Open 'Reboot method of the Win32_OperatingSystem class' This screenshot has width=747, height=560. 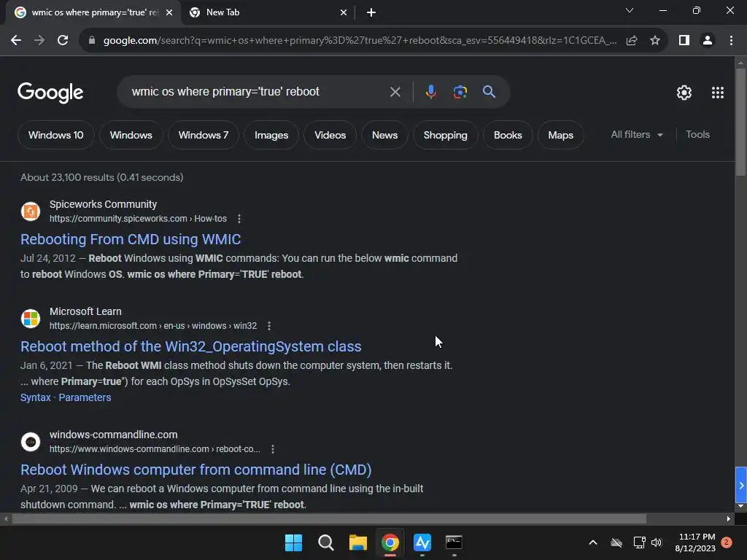tap(190, 346)
